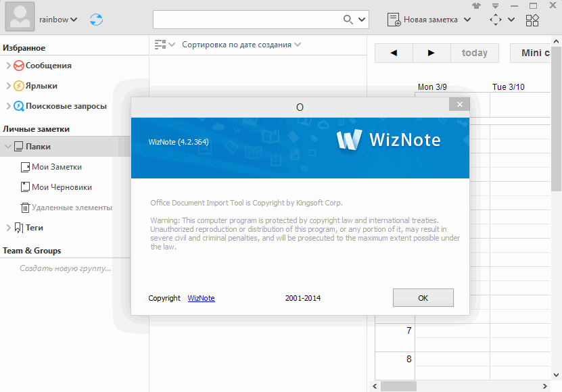Select Теги in the sidebar
The height and width of the screenshot is (392, 562).
click(34, 228)
